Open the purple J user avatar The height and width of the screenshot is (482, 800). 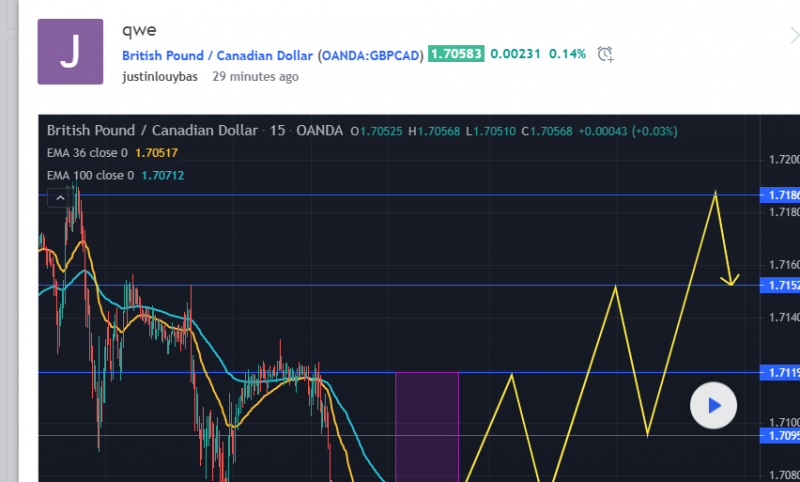70,51
